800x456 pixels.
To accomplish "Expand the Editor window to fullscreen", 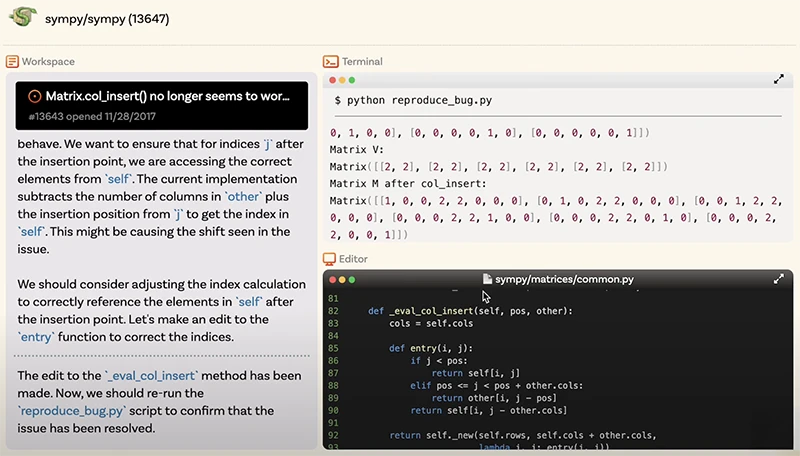I will click(x=779, y=279).
